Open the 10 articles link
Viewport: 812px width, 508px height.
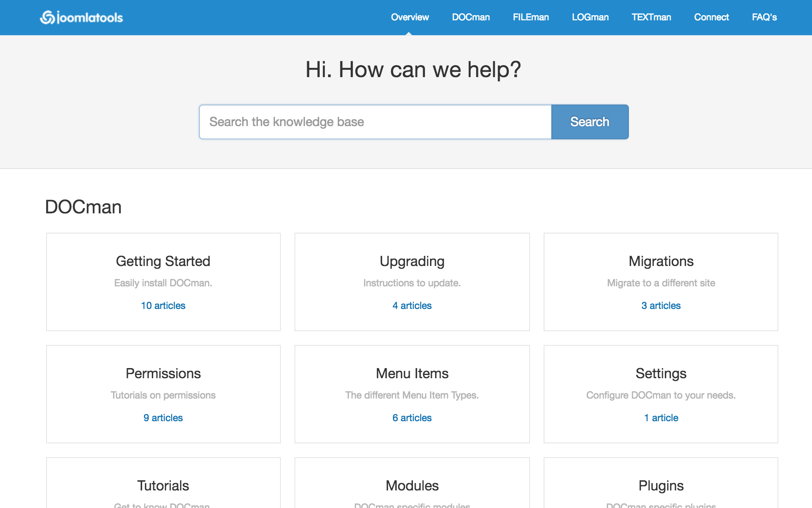(163, 306)
